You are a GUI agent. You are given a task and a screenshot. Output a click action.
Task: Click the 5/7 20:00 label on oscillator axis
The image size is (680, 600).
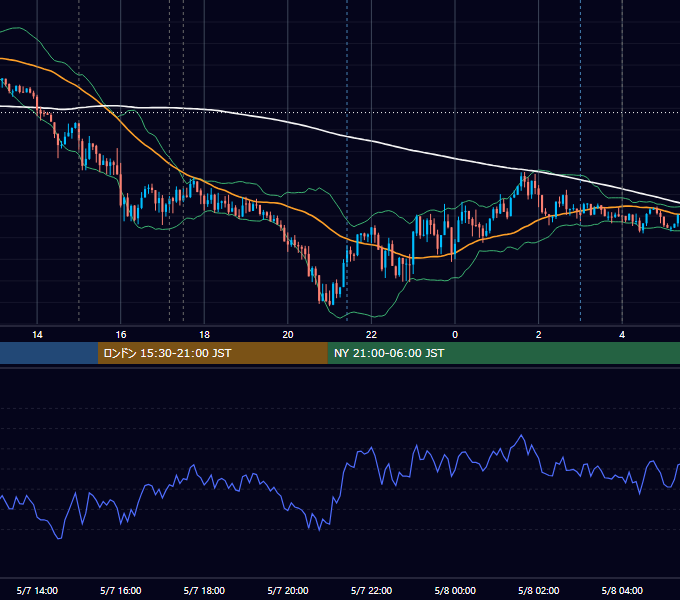(288, 590)
